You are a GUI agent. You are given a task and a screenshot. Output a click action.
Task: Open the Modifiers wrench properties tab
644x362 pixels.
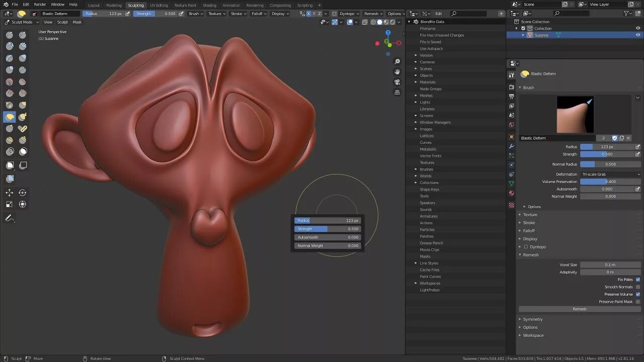tap(512, 146)
